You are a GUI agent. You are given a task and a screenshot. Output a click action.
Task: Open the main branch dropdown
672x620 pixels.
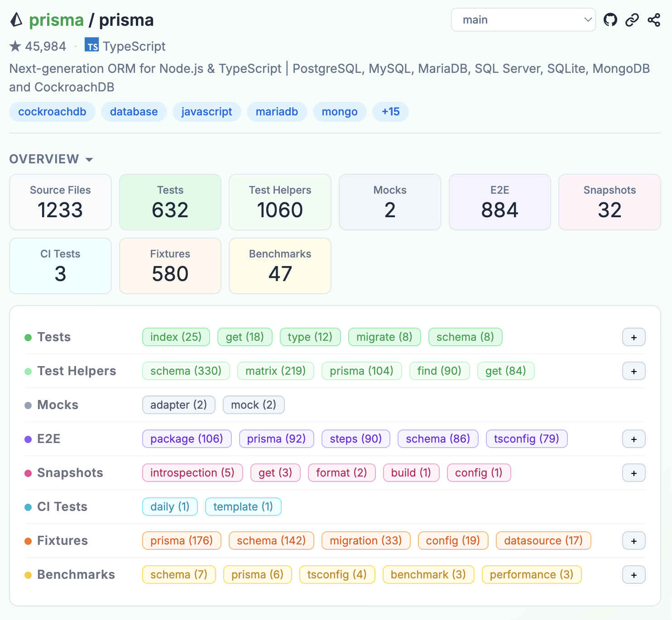point(523,20)
